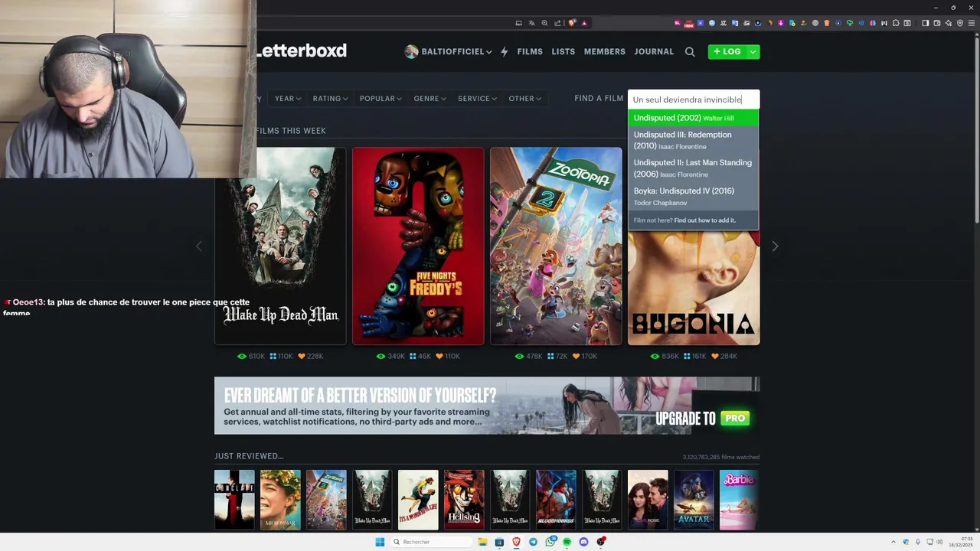This screenshot has height=551, width=980.
Task: Click 'Find out how to add it' link
Action: pyautogui.click(x=704, y=220)
